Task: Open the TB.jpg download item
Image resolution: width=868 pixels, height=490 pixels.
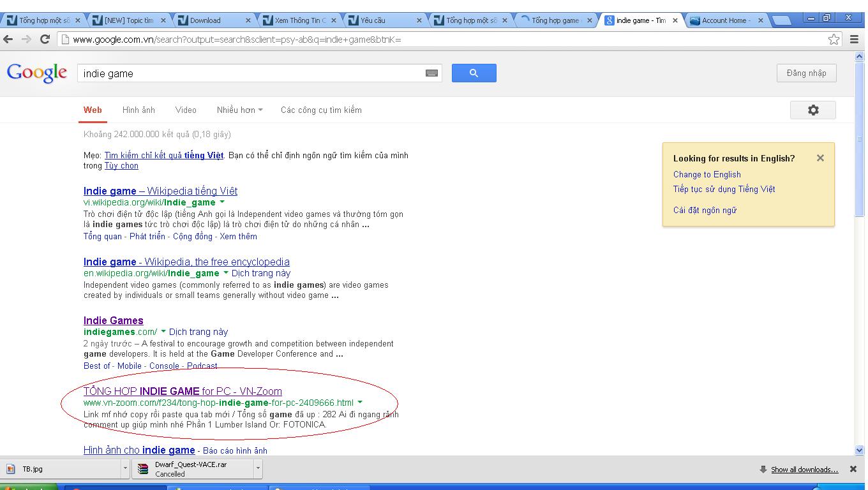Action: click(x=61, y=469)
